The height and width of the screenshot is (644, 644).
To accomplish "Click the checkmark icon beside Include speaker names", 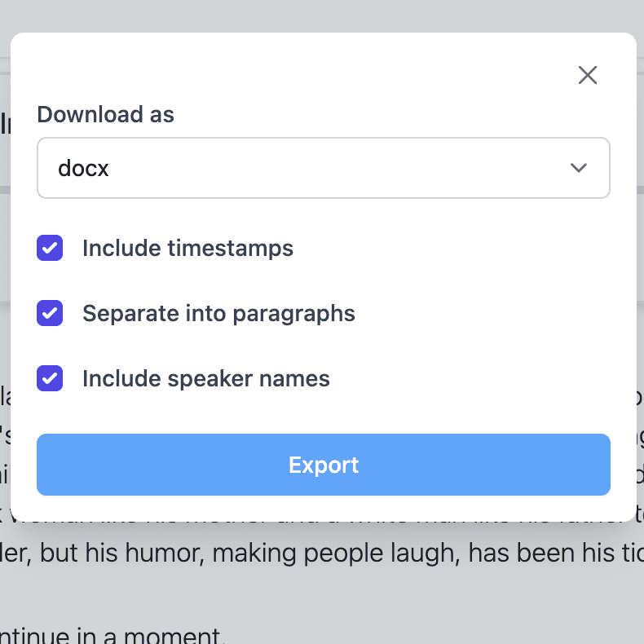I will pyautogui.click(x=50, y=378).
